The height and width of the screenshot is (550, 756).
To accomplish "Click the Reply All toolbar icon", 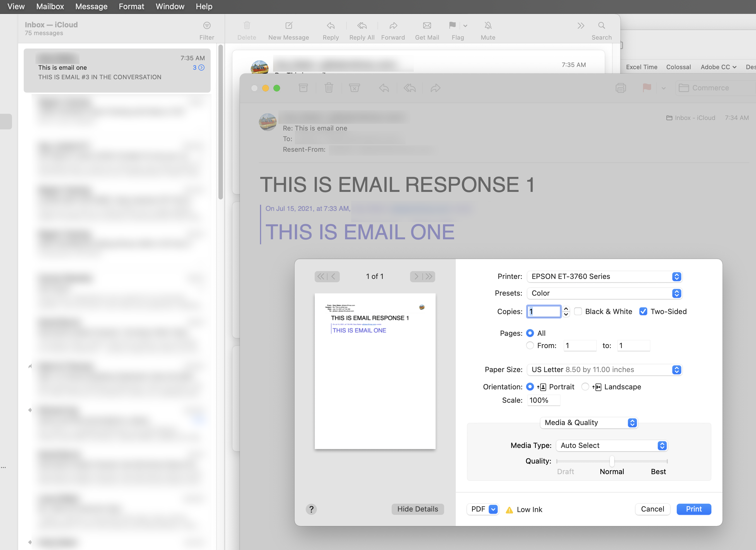I will coord(362,26).
